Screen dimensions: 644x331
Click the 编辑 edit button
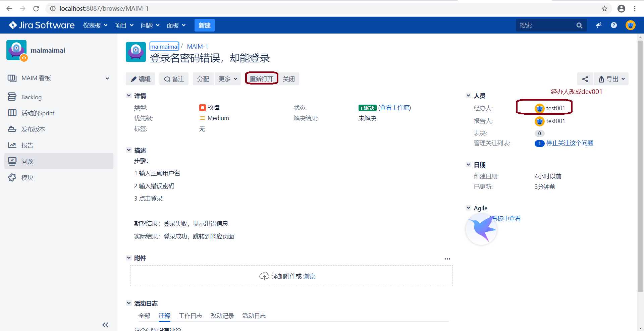coord(141,79)
